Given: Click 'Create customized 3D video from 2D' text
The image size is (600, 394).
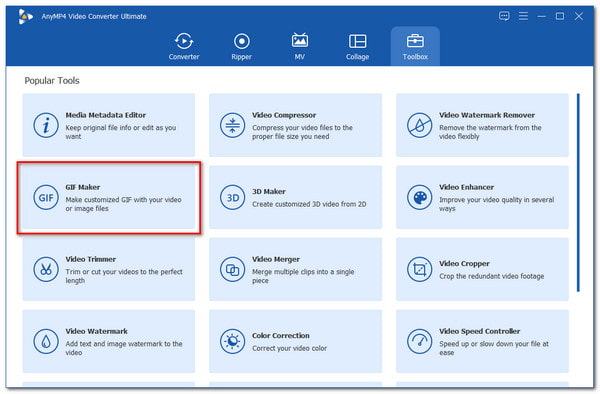Looking at the screenshot, I should pyautogui.click(x=309, y=204).
